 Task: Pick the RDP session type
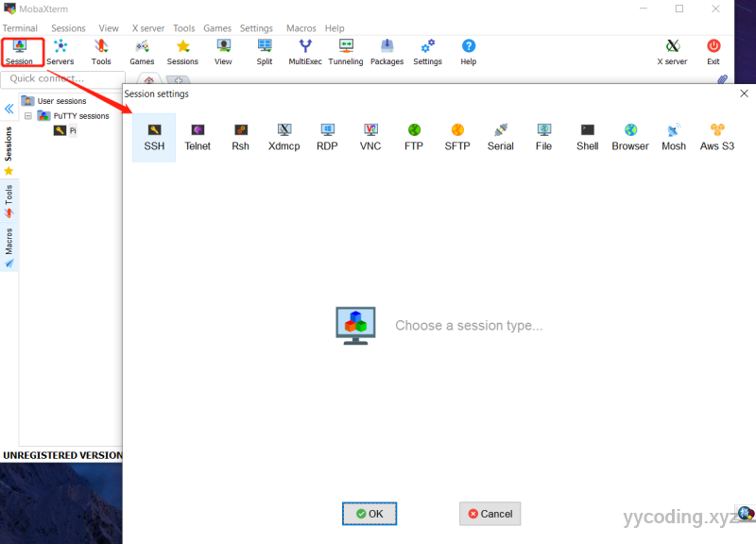[x=327, y=137]
